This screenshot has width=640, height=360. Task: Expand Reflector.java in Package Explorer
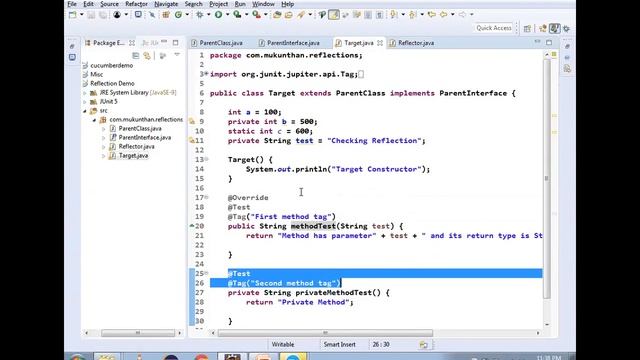103,147
